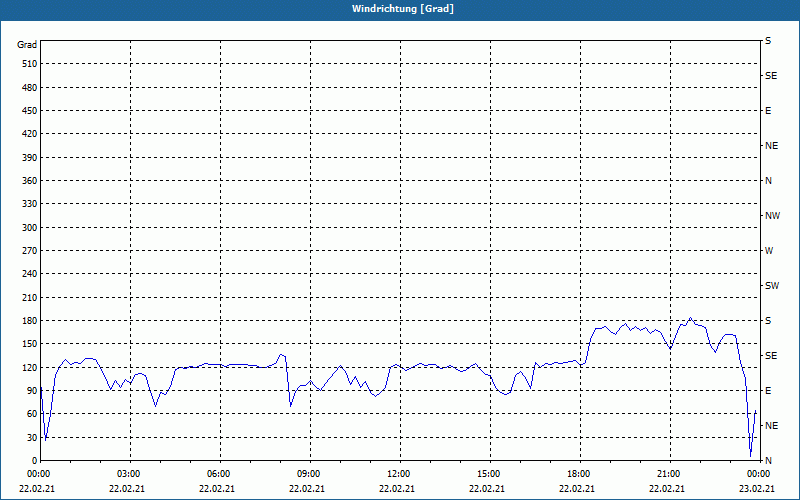Select the 180 y-axis value
Image resolution: width=800 pixels, height=500 pixels.
[30, 321]
